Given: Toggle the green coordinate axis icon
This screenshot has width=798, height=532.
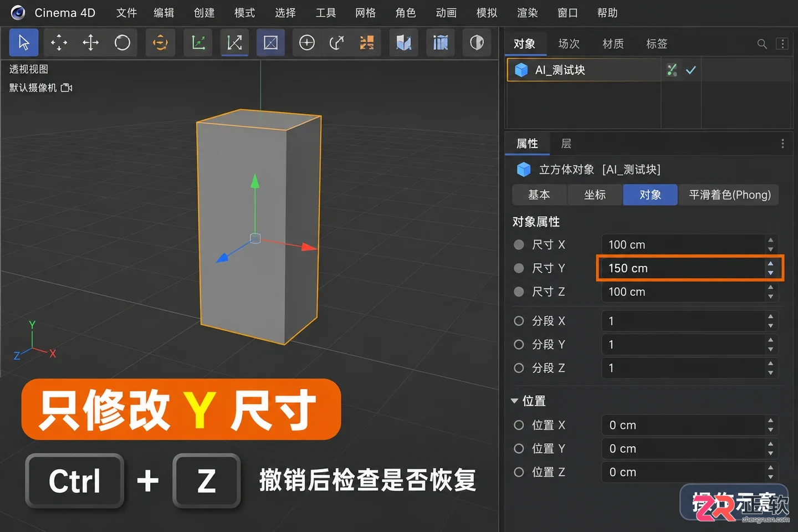Looking at the screenshot, I should point(198,43).
